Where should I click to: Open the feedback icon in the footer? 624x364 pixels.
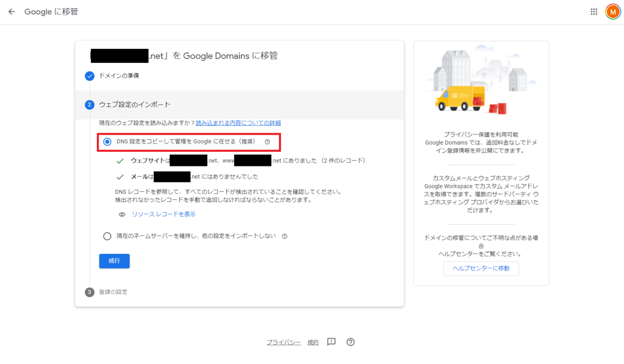pos(331,342)
